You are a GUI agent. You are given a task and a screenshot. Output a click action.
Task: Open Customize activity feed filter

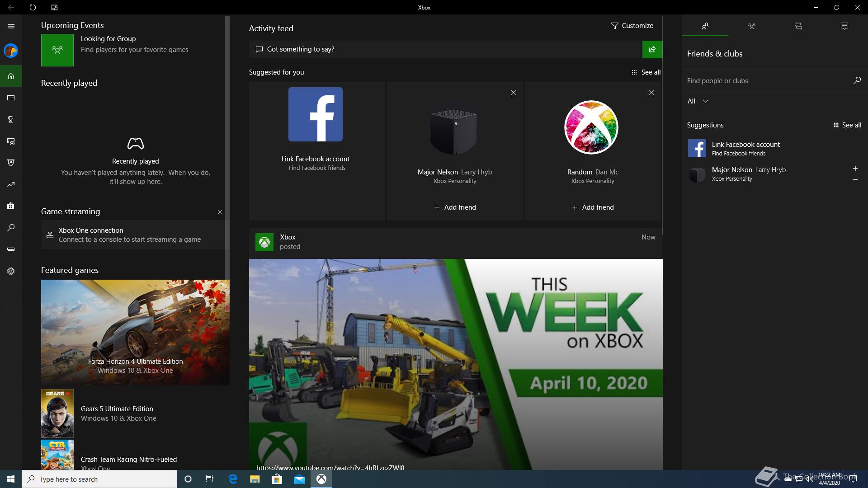(632, 26)
